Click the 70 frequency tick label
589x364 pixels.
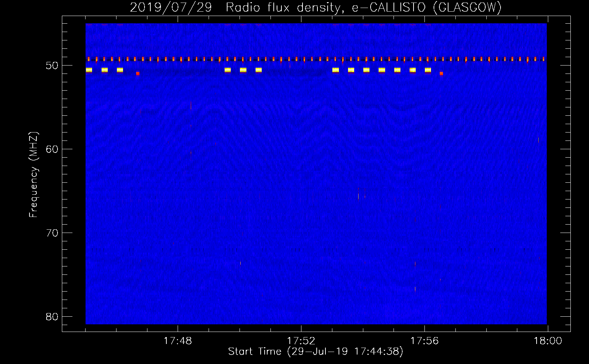click(52, 233)
